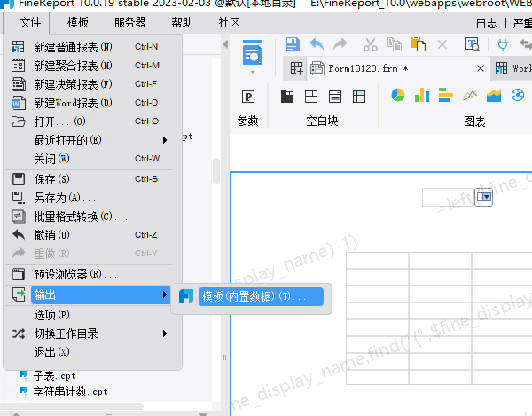Screen dimensions: 532x416
Task: Choose 打开 from File menu
Action: tap(91, 122)
